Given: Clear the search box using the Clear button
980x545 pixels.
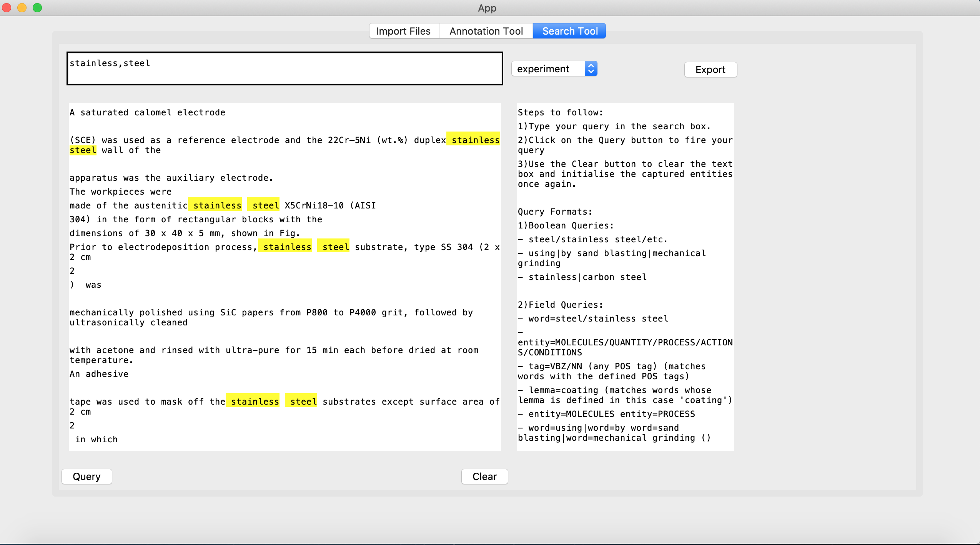Looking at the screenshot, I should click(484, 476).
